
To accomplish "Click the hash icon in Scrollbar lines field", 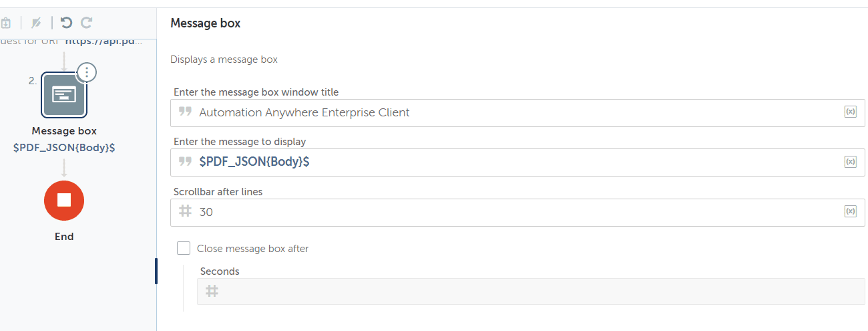I will (186, 212).
